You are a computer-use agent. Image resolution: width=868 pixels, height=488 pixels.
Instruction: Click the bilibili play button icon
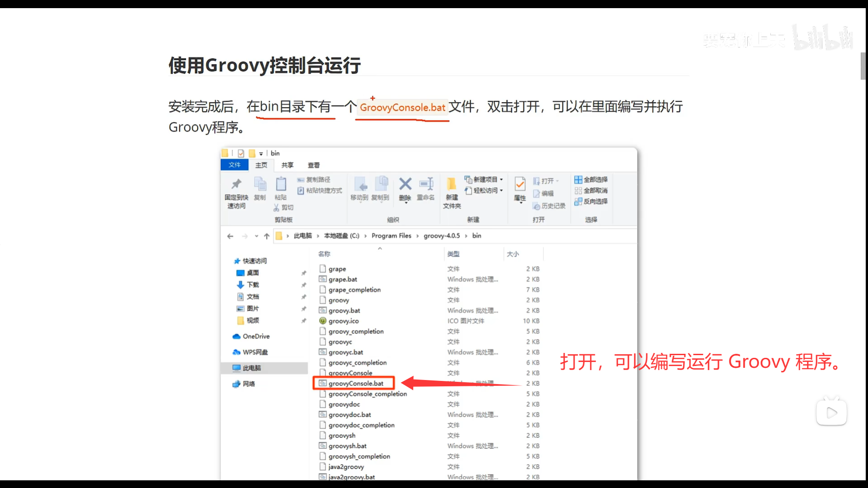click(831, 413)
